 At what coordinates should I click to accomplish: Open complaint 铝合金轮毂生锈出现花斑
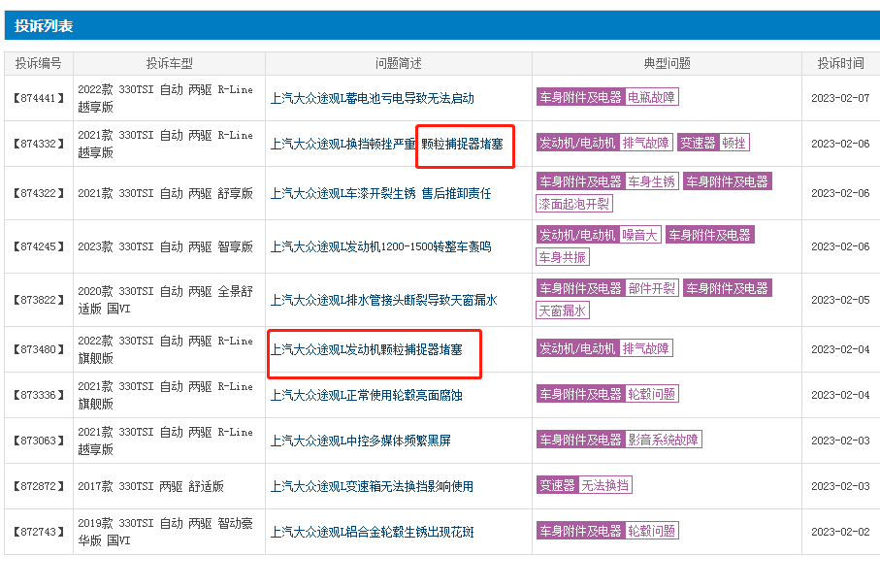point(373,532)
